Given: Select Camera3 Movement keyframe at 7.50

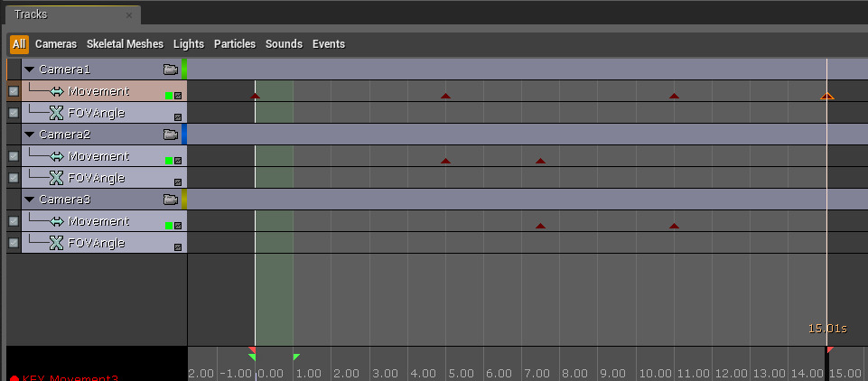Looking at the screenshot, I should pos(541,226).
